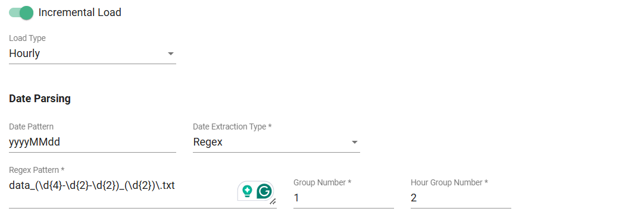Open the Load Type dropdown showing Hourly
This screenshot has width=644, height=221.
click(92, 53)
